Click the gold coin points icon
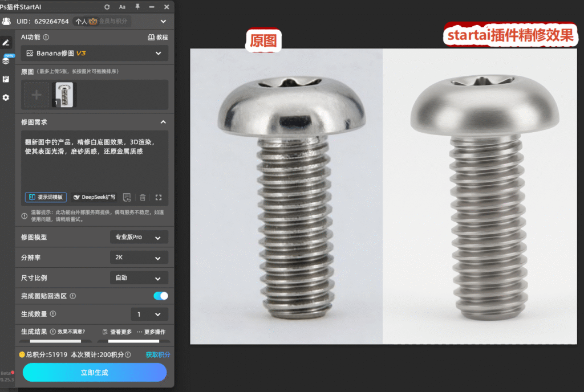The image size is (584, 392). (x=22, y=355)
